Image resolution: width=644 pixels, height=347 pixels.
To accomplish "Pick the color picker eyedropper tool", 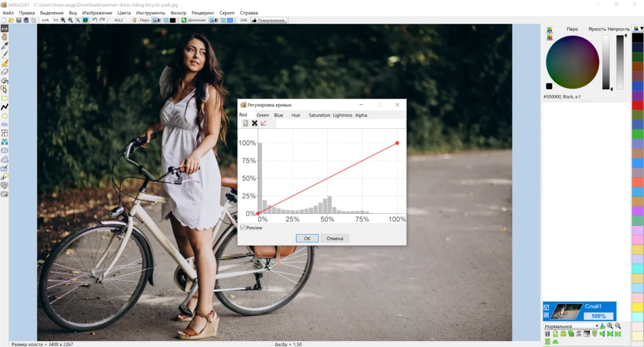I will 4,46.
